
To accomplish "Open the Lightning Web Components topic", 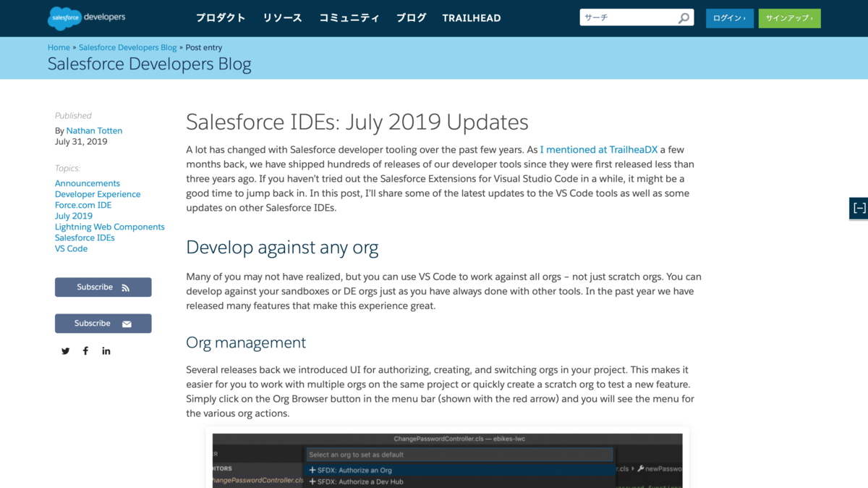I will (110, 227).
